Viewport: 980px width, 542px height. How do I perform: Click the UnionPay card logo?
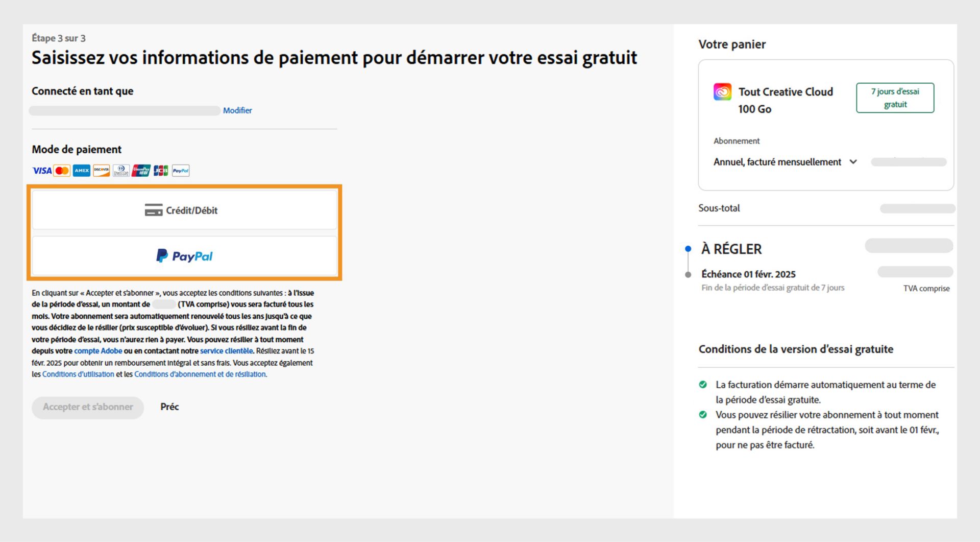141,171
